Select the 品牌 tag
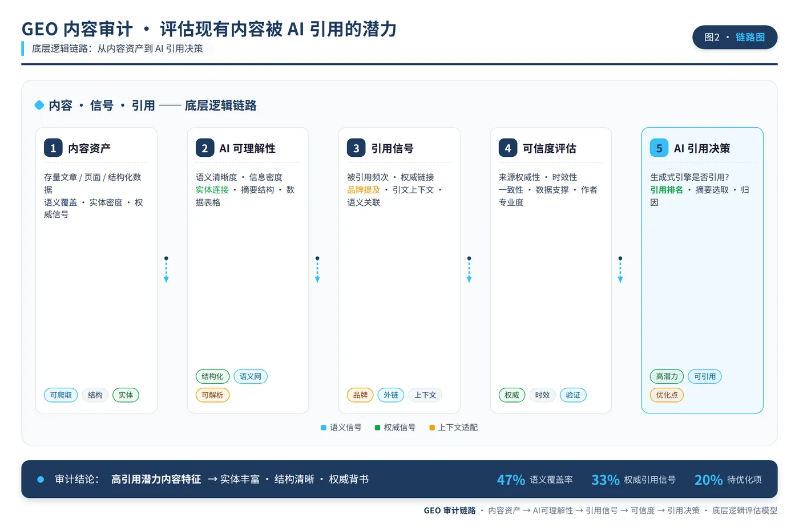 (x=361, y=395)
